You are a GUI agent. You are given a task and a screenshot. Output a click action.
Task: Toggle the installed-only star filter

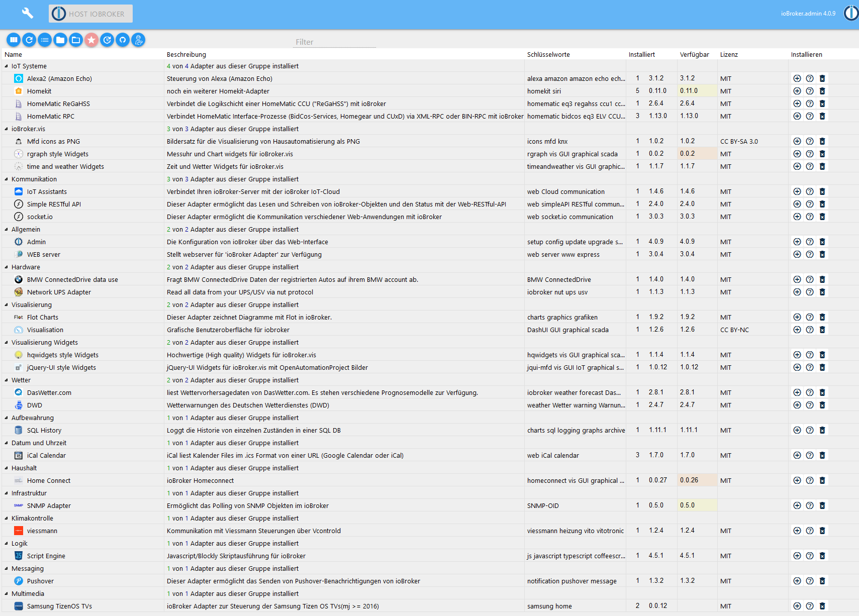(x=91, y=40)
